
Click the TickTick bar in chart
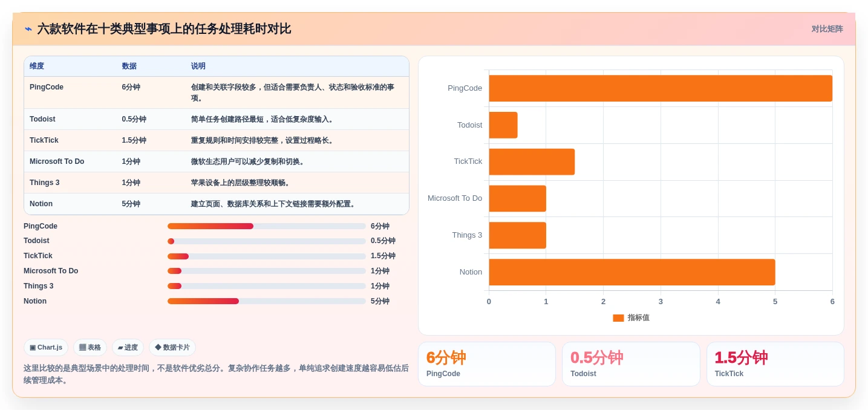coord(532,161)
